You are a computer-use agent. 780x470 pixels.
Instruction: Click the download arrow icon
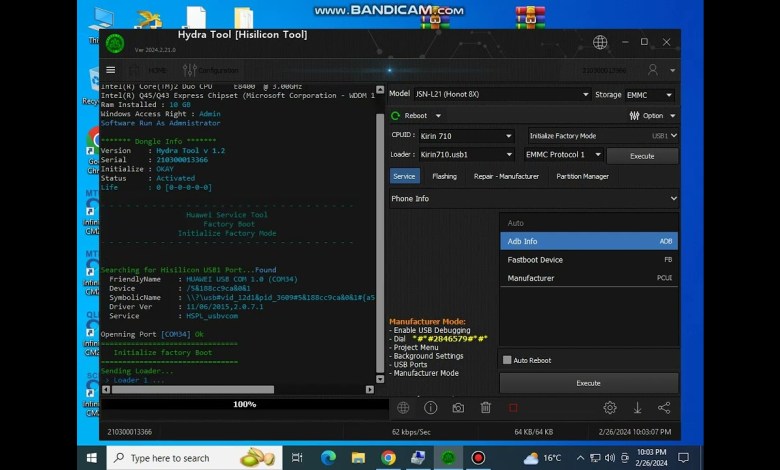pyautogui.click(x=637, y=408)
